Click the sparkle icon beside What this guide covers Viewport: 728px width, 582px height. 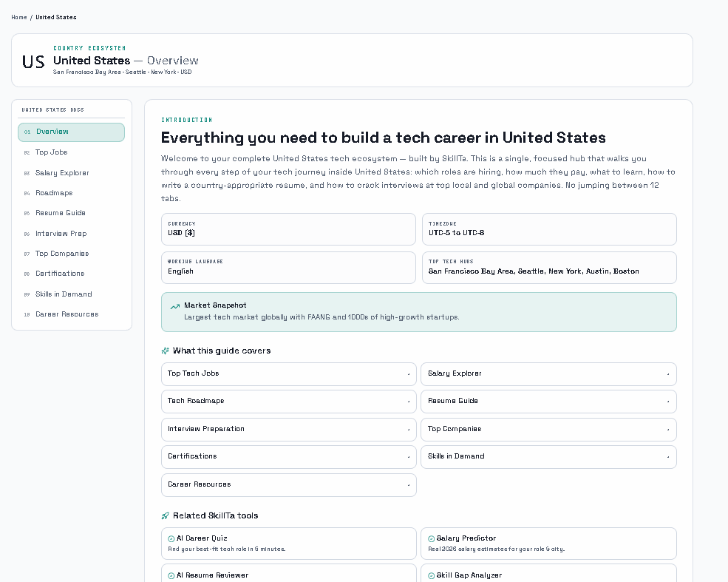coord(166,351)
